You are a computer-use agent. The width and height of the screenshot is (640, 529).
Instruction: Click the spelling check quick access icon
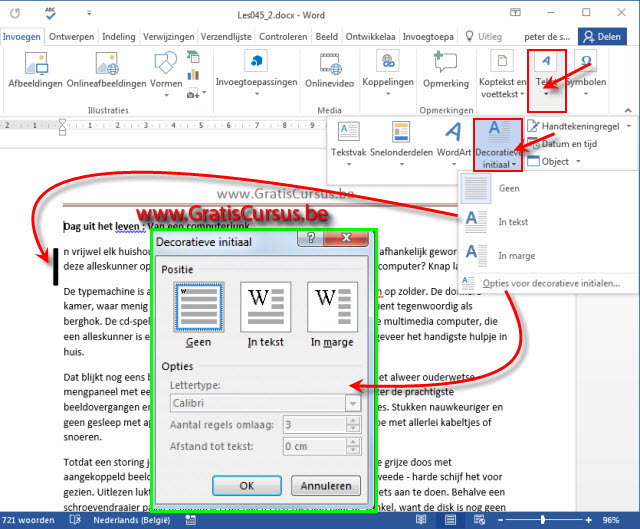tap(51, 13)
